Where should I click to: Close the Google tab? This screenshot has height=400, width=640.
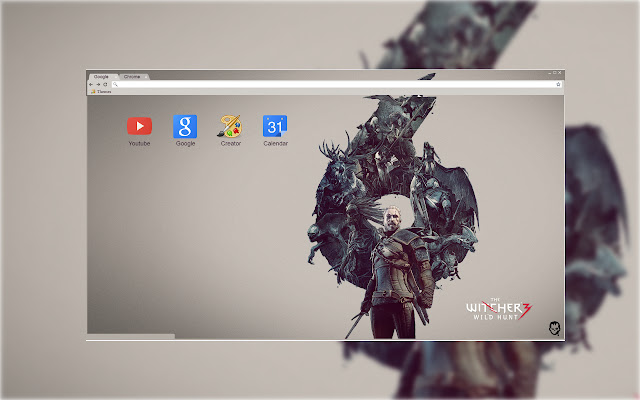[116, 77]
